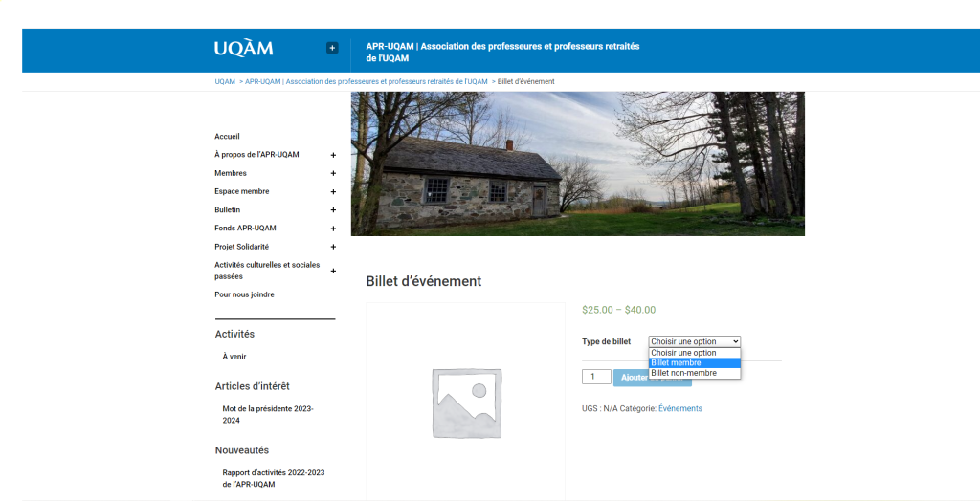Click the ticket quantity input field
The width and height of the screenshot is (980, 501).
[x=595, y=378]
